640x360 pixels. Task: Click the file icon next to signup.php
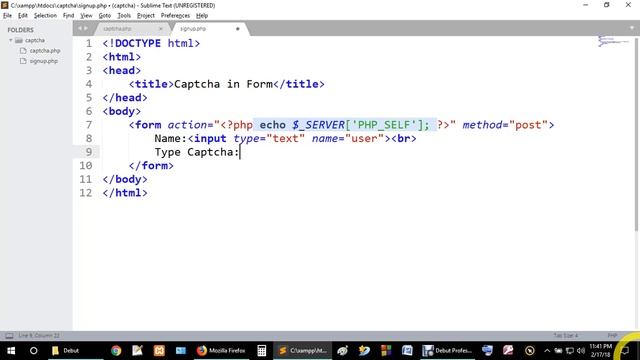[23, 61]
